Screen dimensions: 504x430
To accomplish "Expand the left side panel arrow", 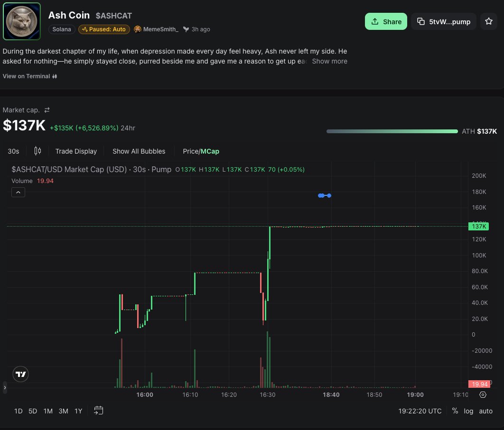I will tap(5, 388).
